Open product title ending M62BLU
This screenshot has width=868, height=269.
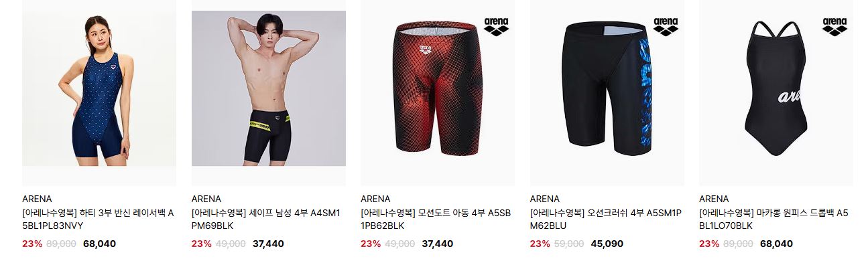(606, 219)
